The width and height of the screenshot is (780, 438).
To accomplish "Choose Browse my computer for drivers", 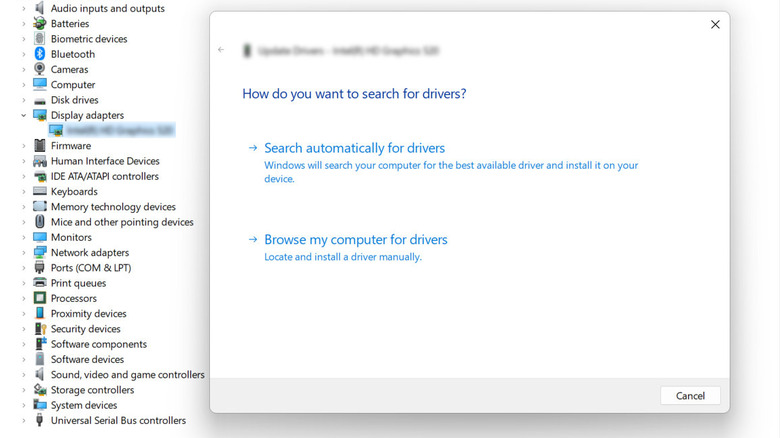I will [x=355, y=240].
